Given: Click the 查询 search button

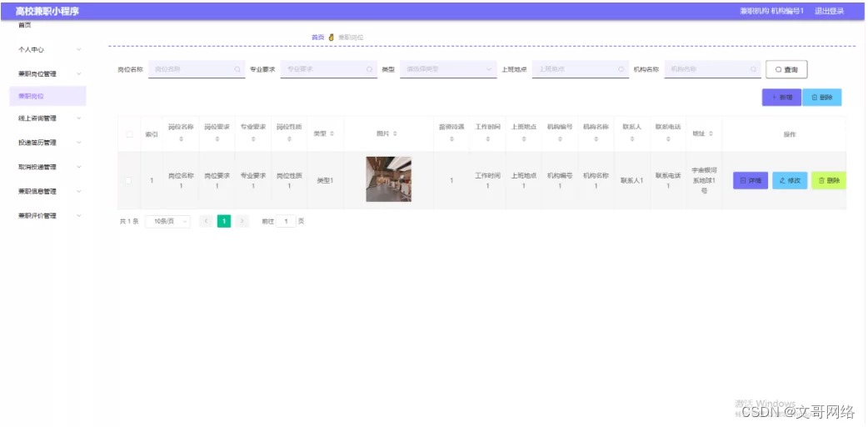Looking at the screenshot, I should (786, 69).
